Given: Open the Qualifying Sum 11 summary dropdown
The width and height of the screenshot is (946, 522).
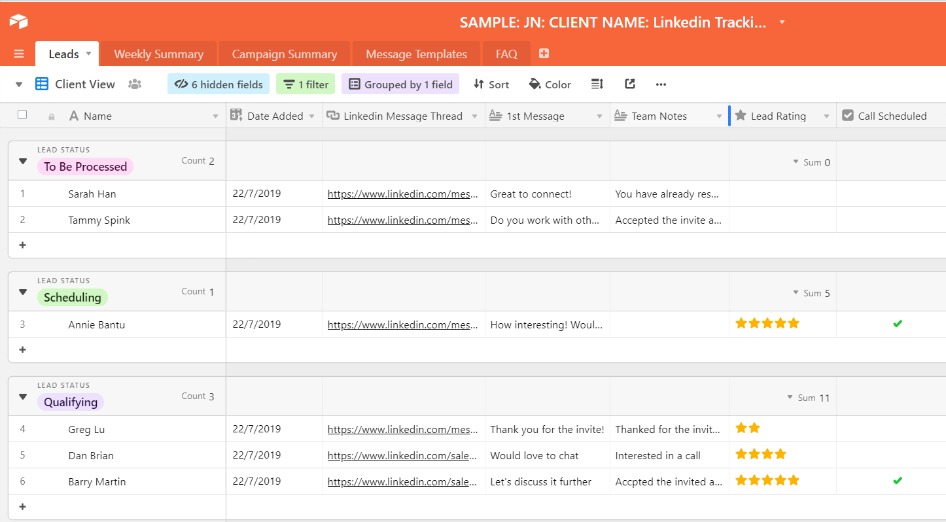Looking at the screenshot, I should (x=808, y=398).
